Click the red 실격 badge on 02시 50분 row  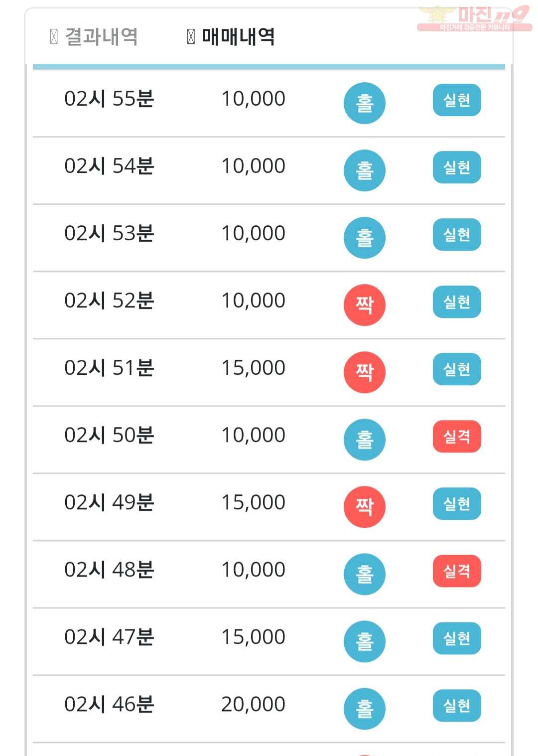(457, 437)
